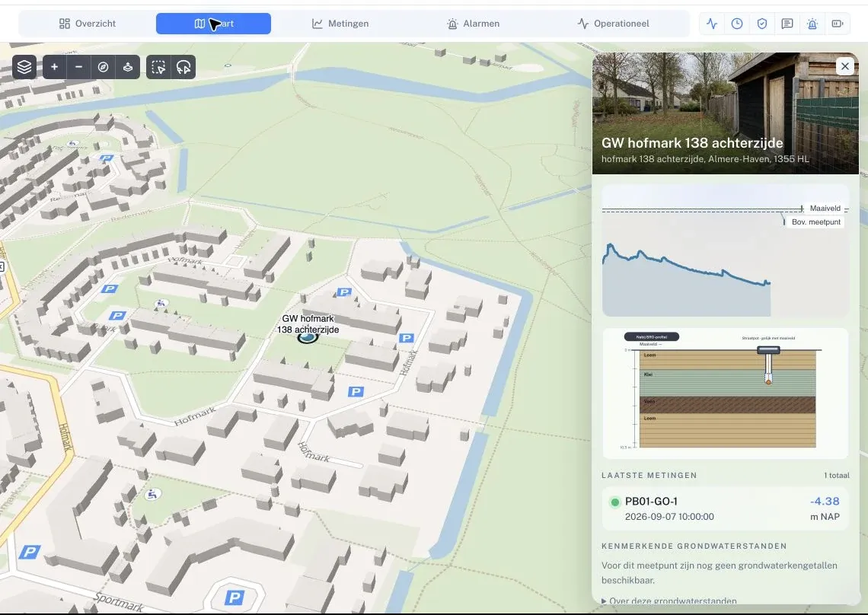Screen dimensions: 868x615
Task: Click the 'LAATSTE METINGEN' heading
Action: (649, 475)
